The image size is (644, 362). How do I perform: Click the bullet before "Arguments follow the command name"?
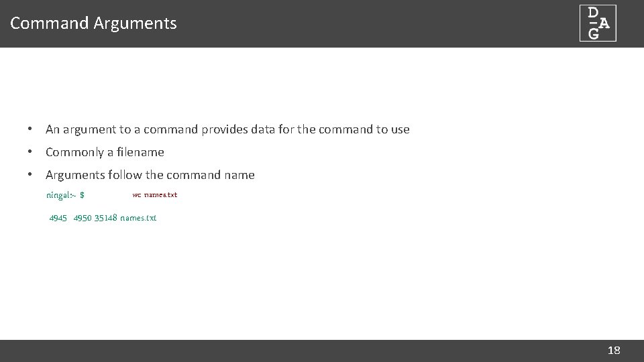[x=31, y=175]
